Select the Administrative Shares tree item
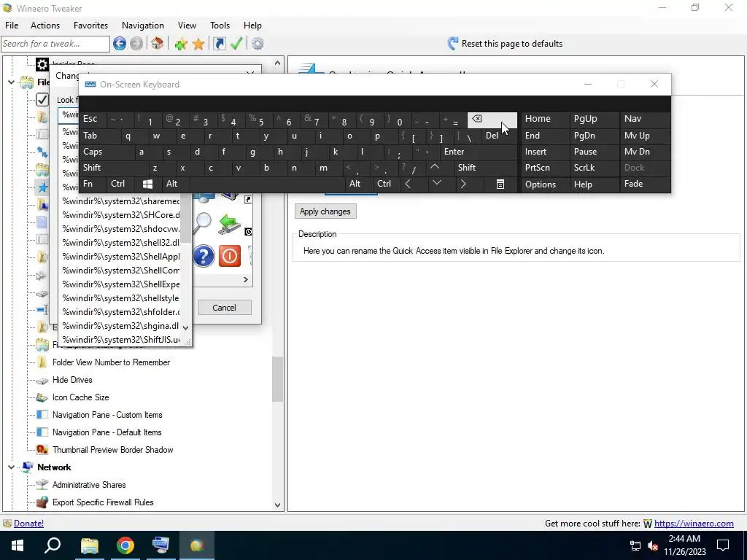747x560 pixels. pos(89,485)
